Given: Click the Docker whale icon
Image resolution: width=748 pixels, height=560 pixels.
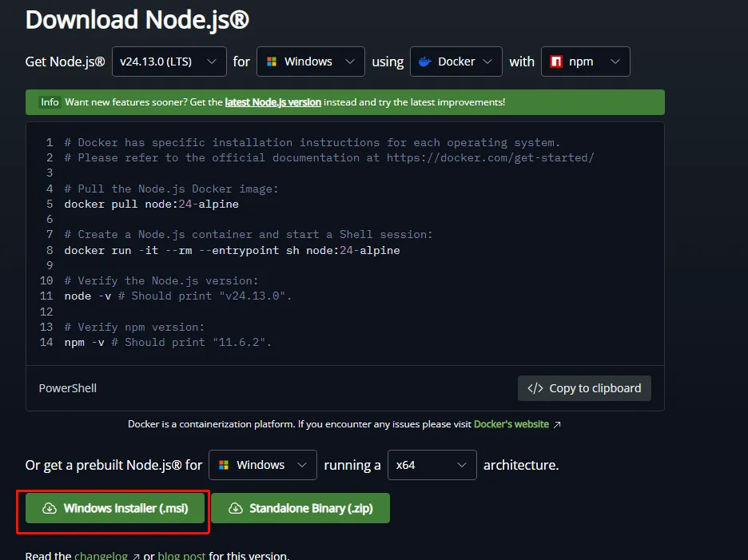Looking at the screenshot, I should coord(424,62).
